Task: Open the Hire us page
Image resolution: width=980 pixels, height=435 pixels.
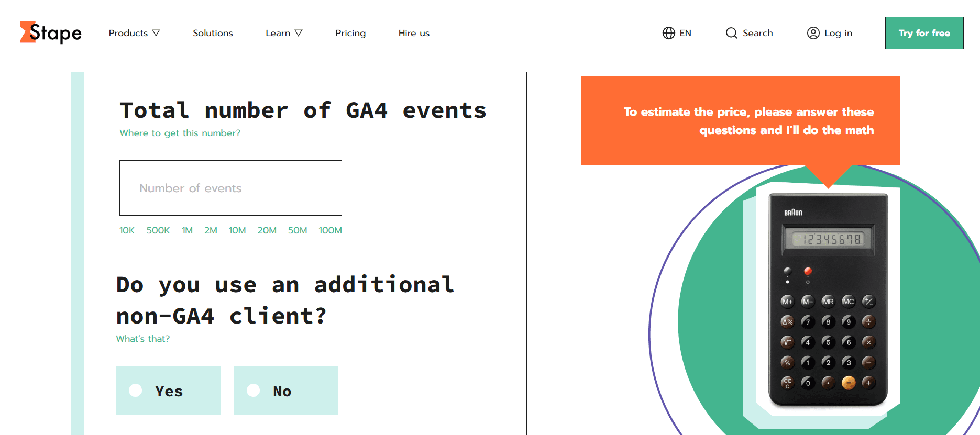Action: click(414, 33)
